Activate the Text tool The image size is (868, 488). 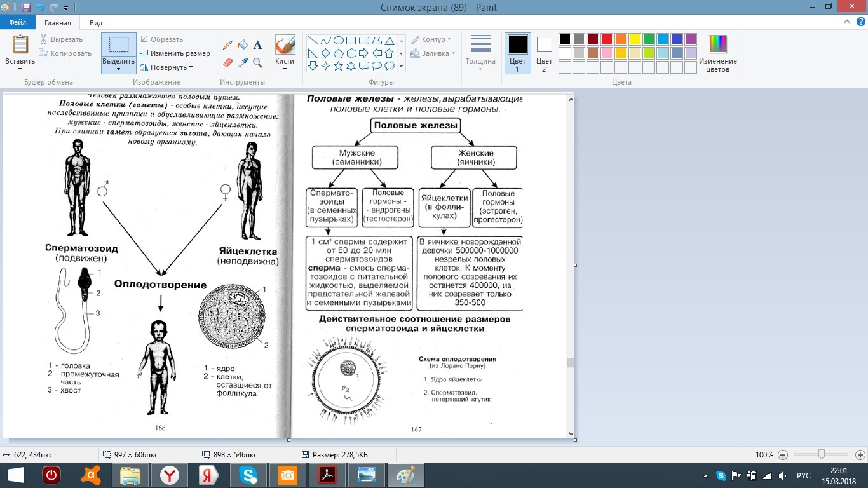tap(257, 45)
